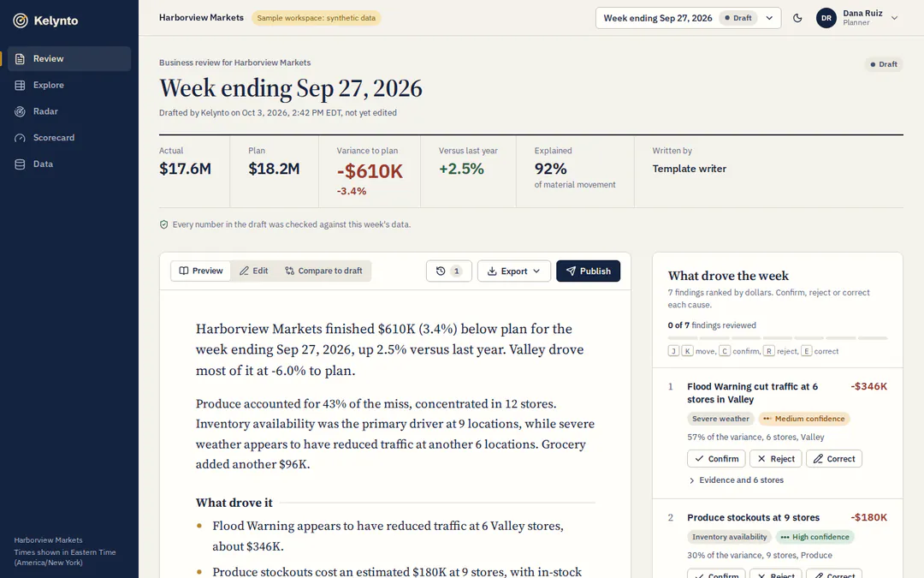Publish the review
Image resolution: width=924 pixels, height=578 pixels.
[x=588, y=271]
